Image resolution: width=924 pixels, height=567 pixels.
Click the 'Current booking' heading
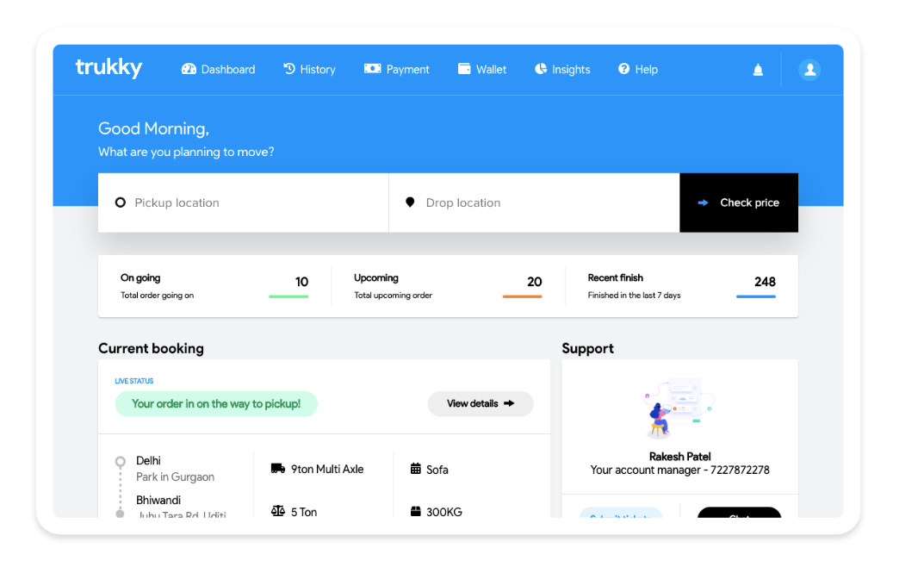click(x=151, y=348)
